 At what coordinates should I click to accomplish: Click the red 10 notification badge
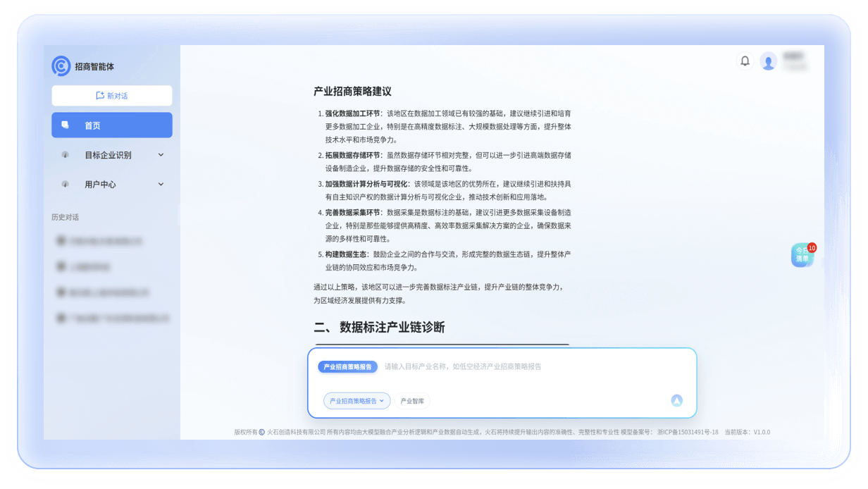pos(812,247)
